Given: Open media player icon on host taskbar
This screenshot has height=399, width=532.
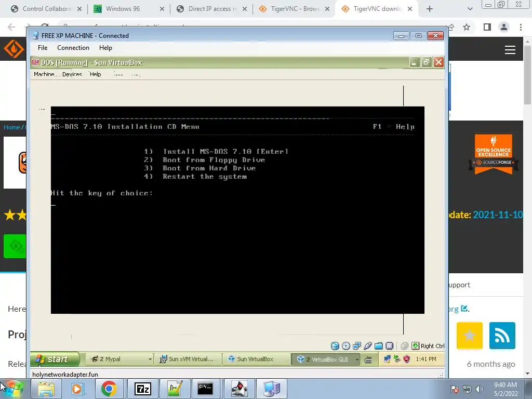Looking at the screenshot, I should tap(77, 389).
